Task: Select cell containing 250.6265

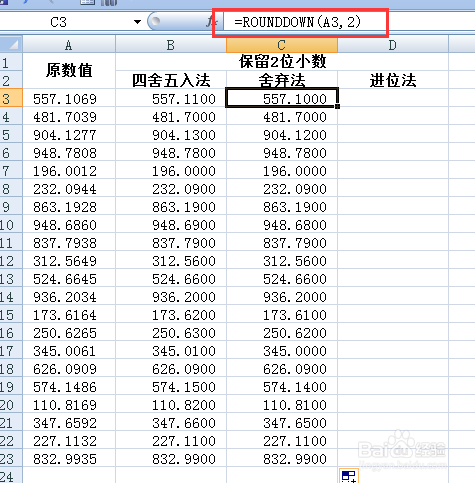Action: tap(69, 333)
